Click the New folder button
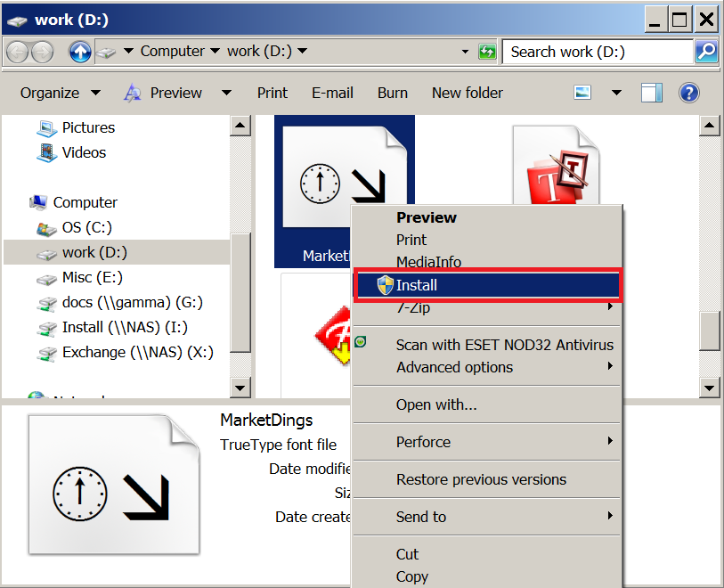The height and width of the screenshot is (588, 724). pos(467,93)
